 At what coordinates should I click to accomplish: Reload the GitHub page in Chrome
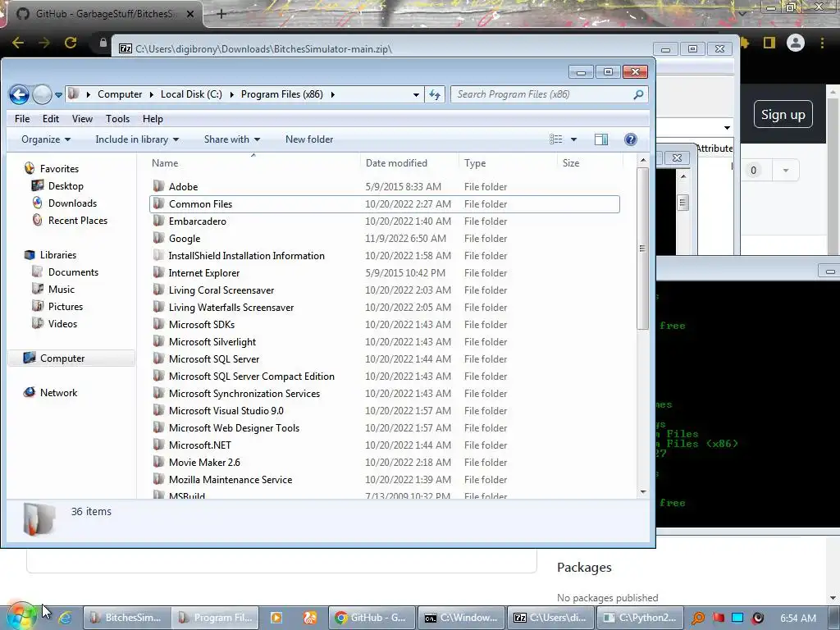(x=71, y=43)
